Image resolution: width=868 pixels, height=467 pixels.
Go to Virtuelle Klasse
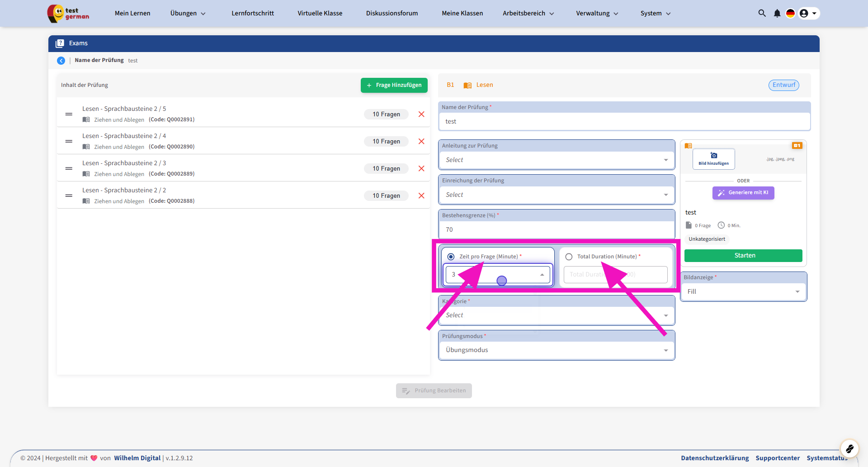pyautogui.click(x=320, y=13)
